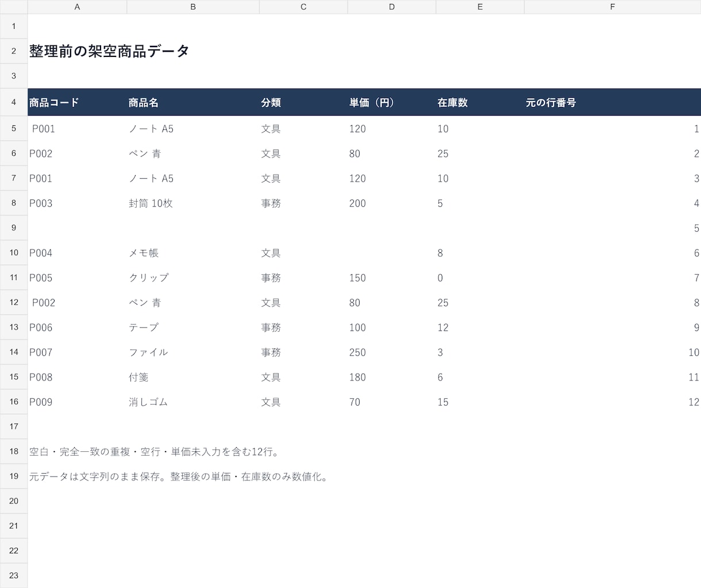Select row 17 header number
Screen dimensions: 701x588
tap(14, 426)
